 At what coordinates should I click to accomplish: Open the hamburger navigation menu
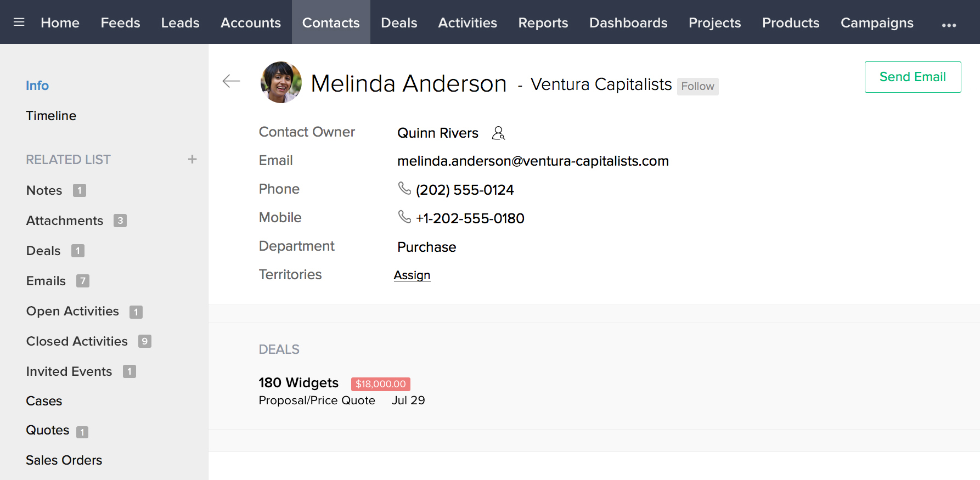click(x=19, y=22)
